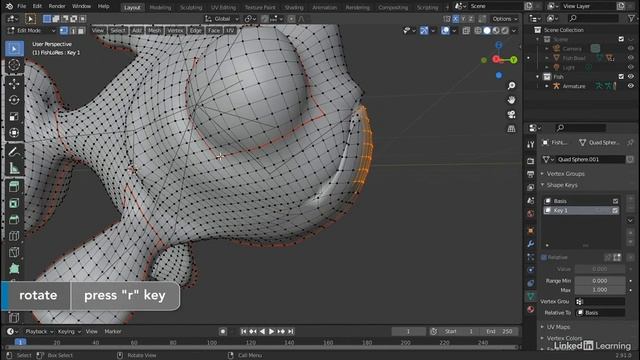Open the Output properties tab
640x360 pixels.
click(531, 174)
